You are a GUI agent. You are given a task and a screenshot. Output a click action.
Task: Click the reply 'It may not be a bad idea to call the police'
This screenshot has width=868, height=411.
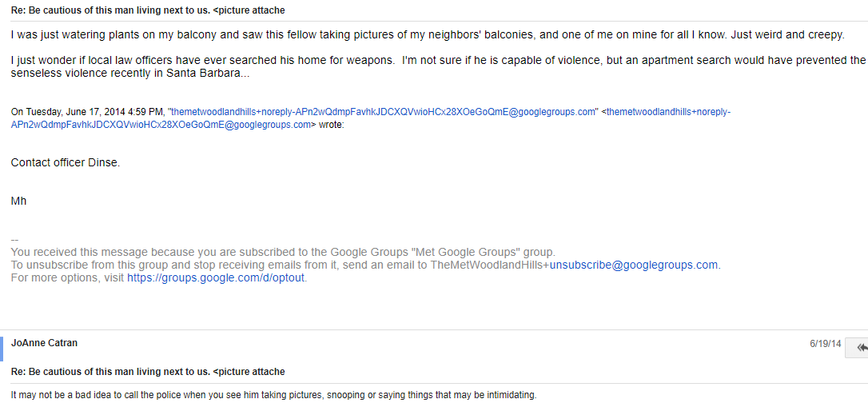(274, 396)
